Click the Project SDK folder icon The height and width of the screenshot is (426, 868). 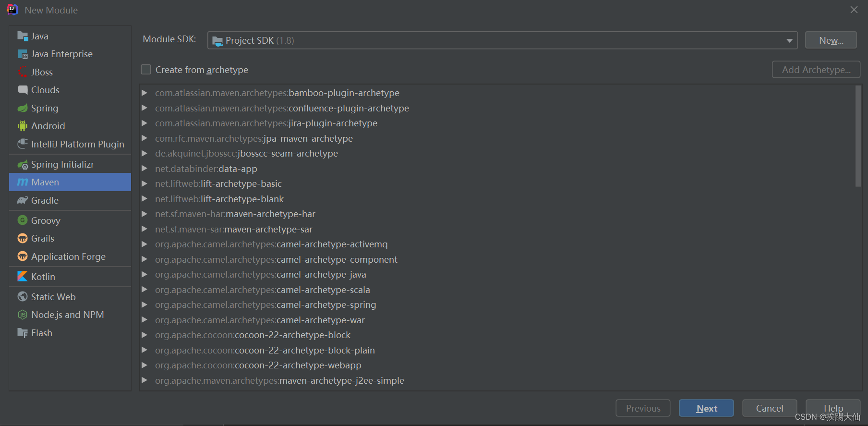(x=217, y=41)
